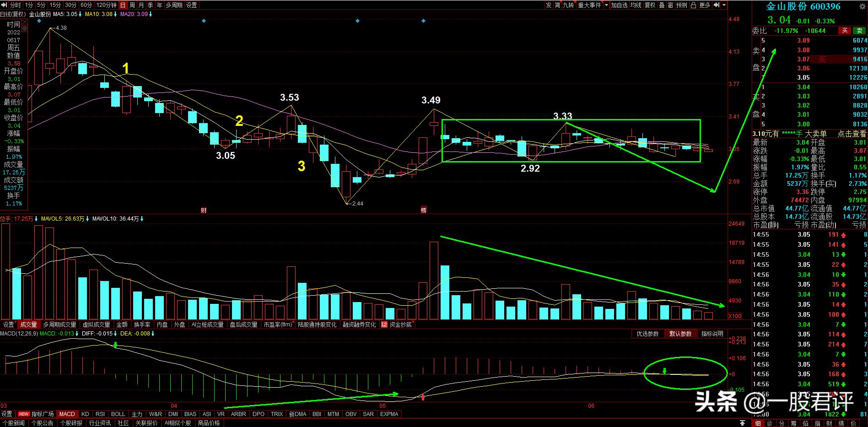Viewport: 868px width, 427px height.
Task: Expand MAVOL5 arrow
Action: point(87,219)
